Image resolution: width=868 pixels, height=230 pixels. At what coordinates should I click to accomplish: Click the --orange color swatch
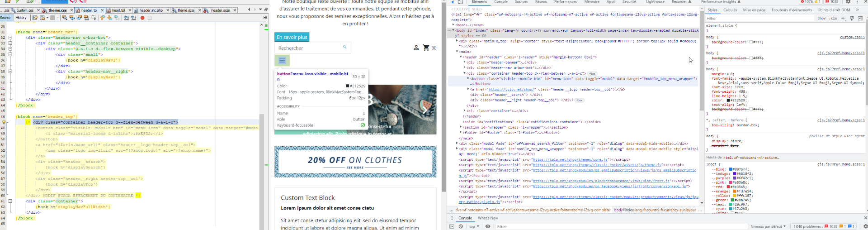tap(735, 191)
